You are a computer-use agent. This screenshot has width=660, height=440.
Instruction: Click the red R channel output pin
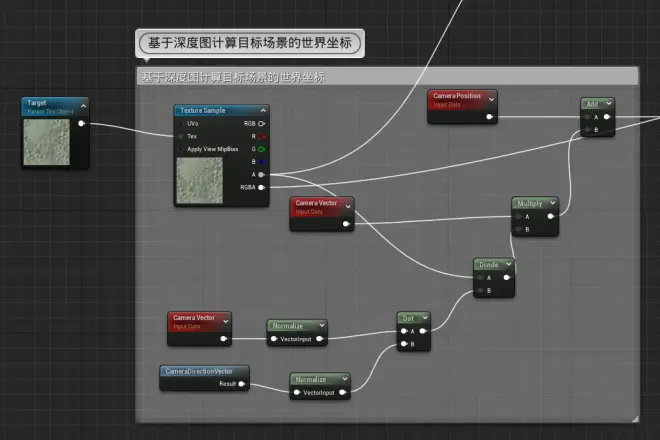click(262, 136)
